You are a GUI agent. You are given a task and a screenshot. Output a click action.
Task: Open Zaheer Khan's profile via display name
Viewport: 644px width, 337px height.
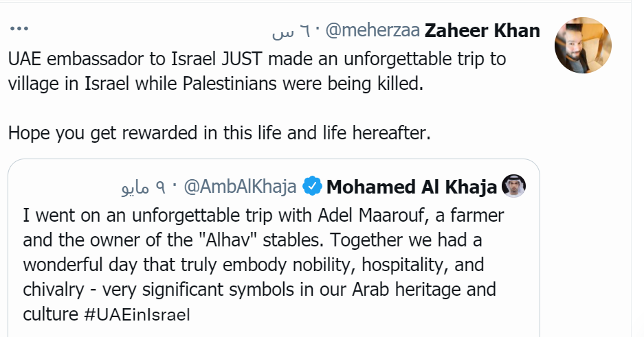[x=482, y=31]
